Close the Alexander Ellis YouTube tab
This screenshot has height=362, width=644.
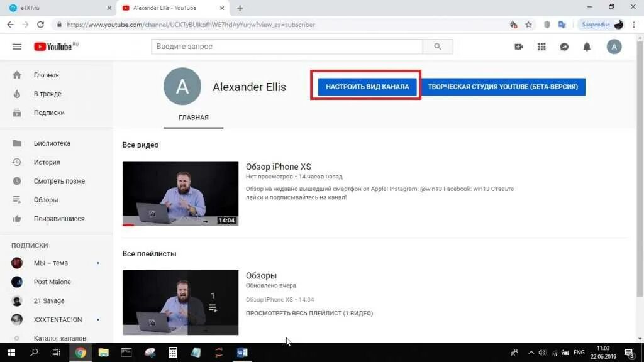[x=222, y=8]
